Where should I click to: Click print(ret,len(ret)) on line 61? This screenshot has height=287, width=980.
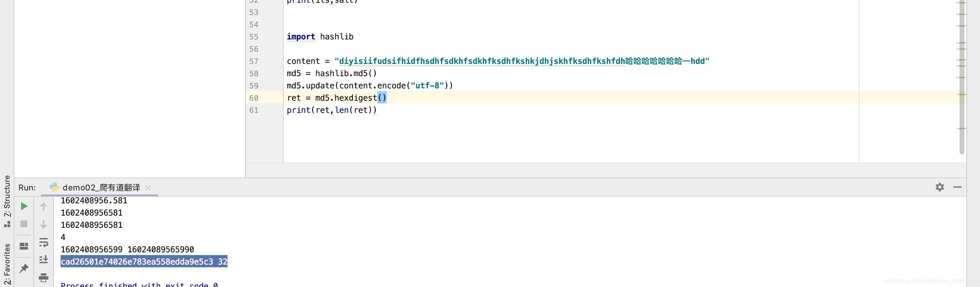[x=332, y=110]
